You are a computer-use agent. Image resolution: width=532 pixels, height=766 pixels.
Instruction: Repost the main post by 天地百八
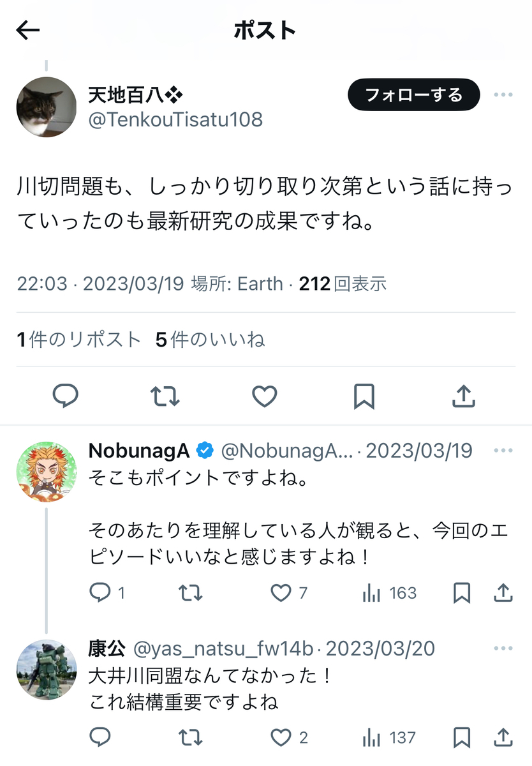(165, 396)
